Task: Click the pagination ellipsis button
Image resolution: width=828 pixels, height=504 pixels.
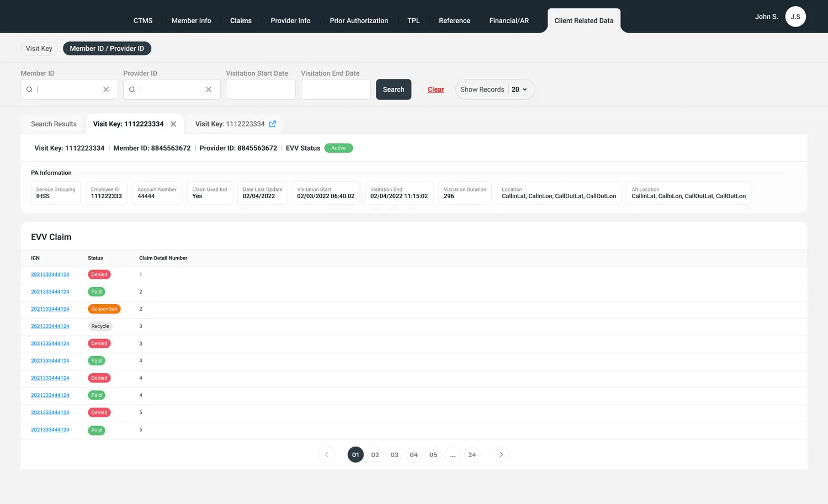Action: pyautogui.click(x=453, y=455)
